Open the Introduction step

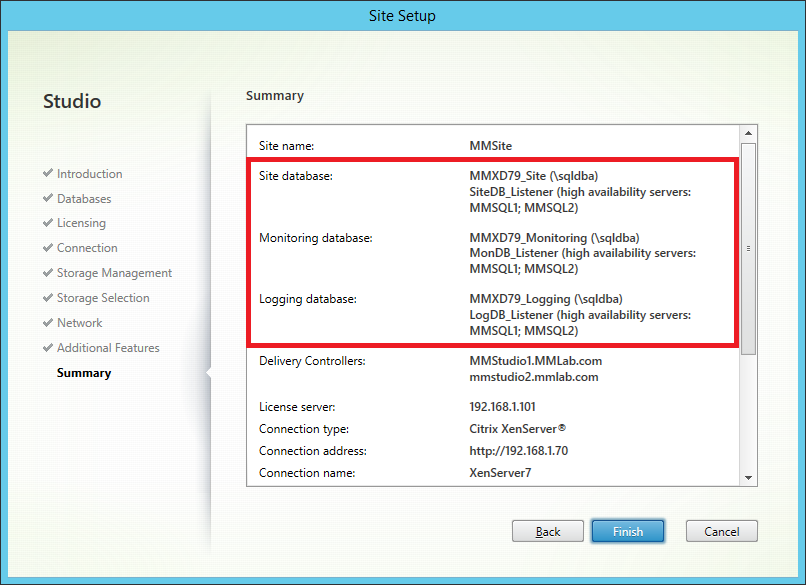click(x=89, y=174)
